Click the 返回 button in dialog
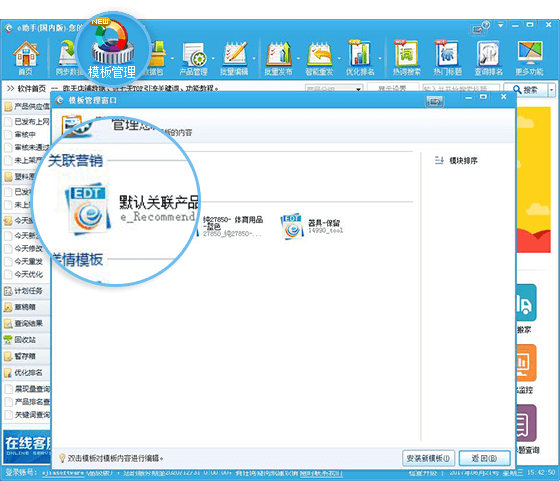Image resolution: width=560 pixels, height=481 pixels. coord(485,458)
